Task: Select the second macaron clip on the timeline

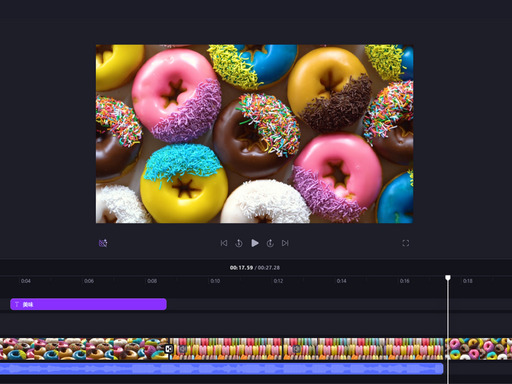Action: click(x=363, y=349)
